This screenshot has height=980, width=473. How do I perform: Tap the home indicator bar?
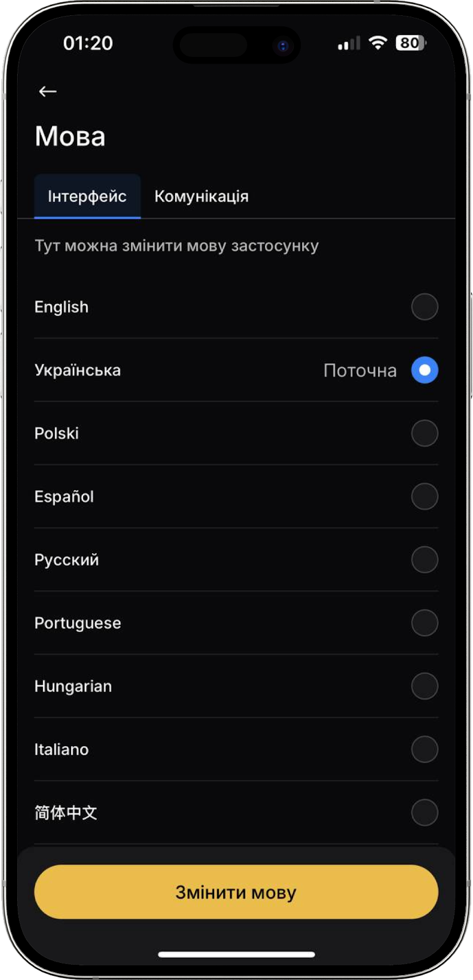pyautogui.click(x=236, y=954)
